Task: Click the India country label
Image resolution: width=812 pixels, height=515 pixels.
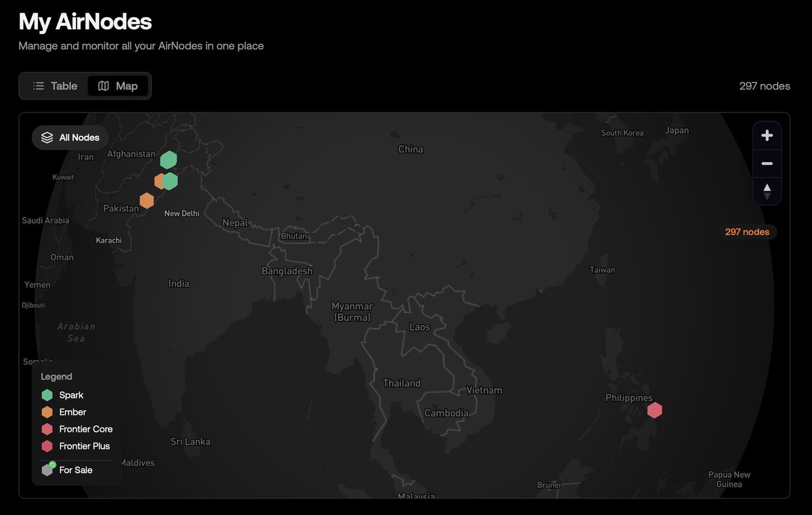Action: (x=179, y=283)
